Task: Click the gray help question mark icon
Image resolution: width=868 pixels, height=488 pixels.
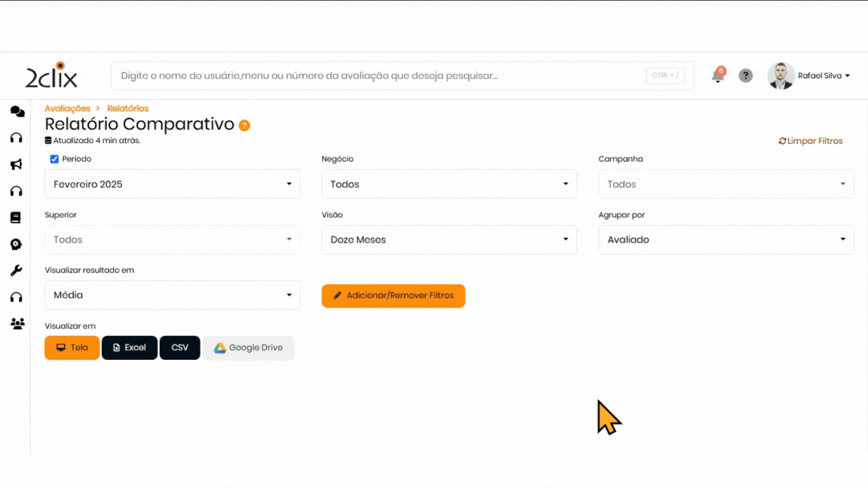Action: point(745,75)
